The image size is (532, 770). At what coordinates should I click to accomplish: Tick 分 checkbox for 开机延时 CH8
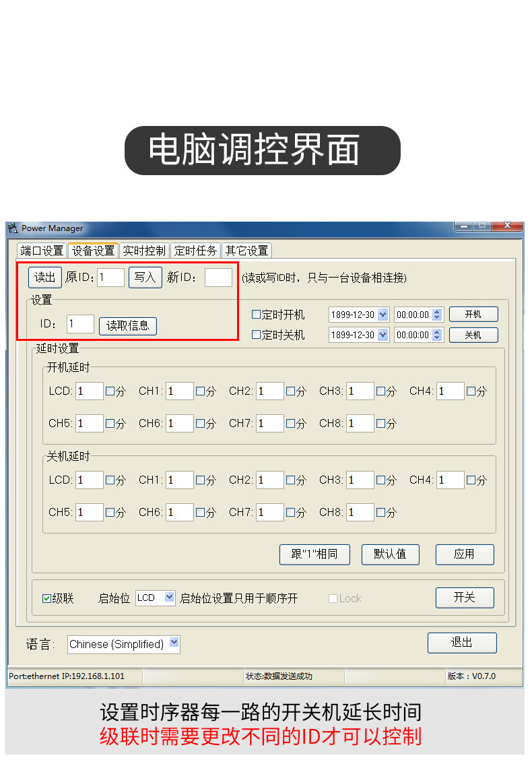click(381, 423)
